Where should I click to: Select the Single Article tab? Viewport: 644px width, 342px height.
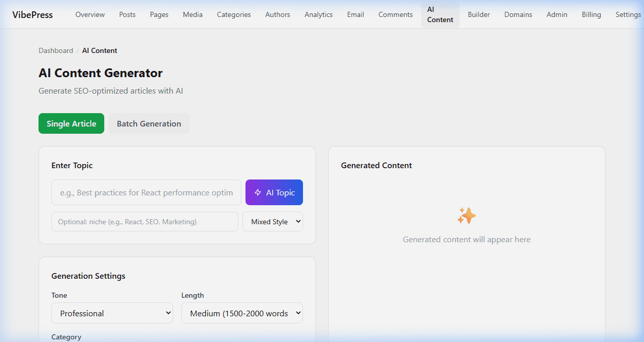coord(71,123)
